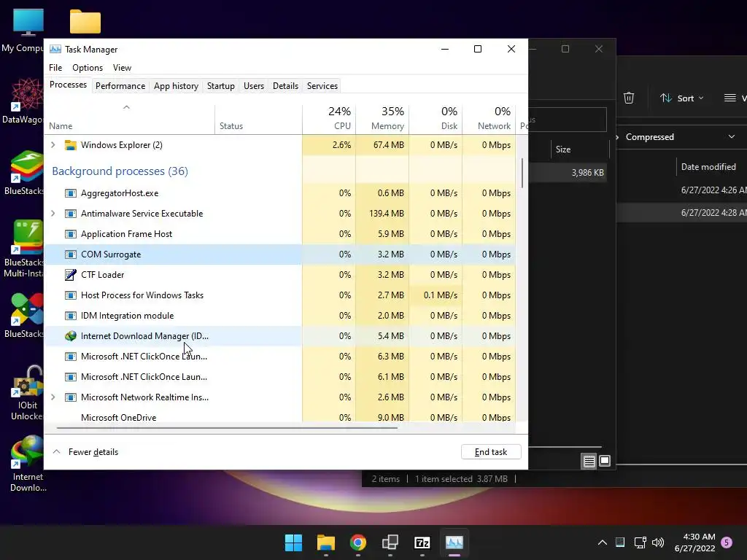Click Task View icon in taskbar

click(390, 542)
